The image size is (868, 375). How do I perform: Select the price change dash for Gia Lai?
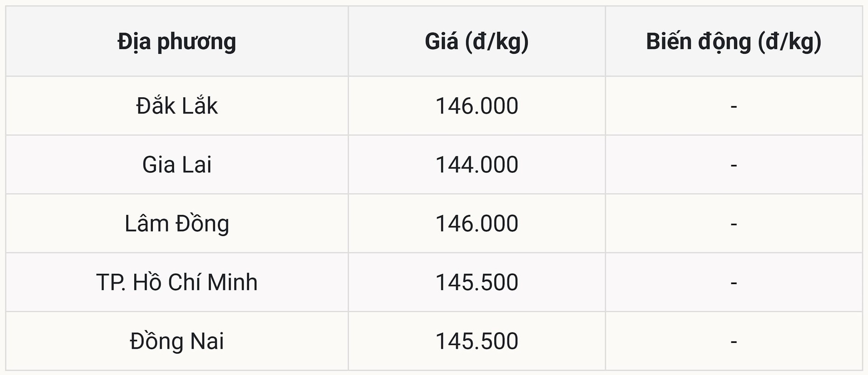point(733,166)
